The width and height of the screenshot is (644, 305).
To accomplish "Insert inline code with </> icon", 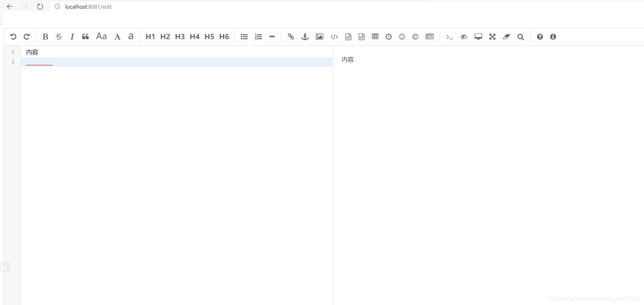I will [x=334, y=37].
